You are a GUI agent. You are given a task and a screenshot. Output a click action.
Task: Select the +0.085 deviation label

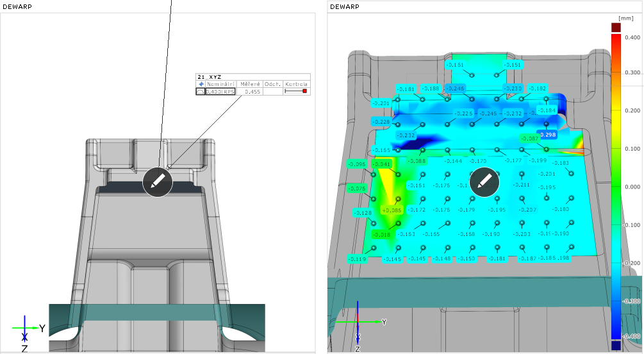point(392,210)
